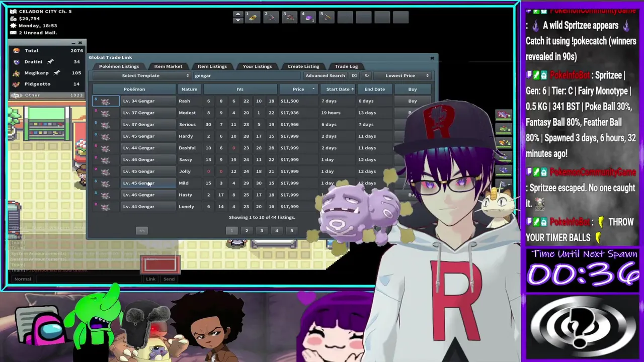Click Hasty Lv. 46 Gengar sprite icon
644x362 pixels.
[x=105, y=195]
